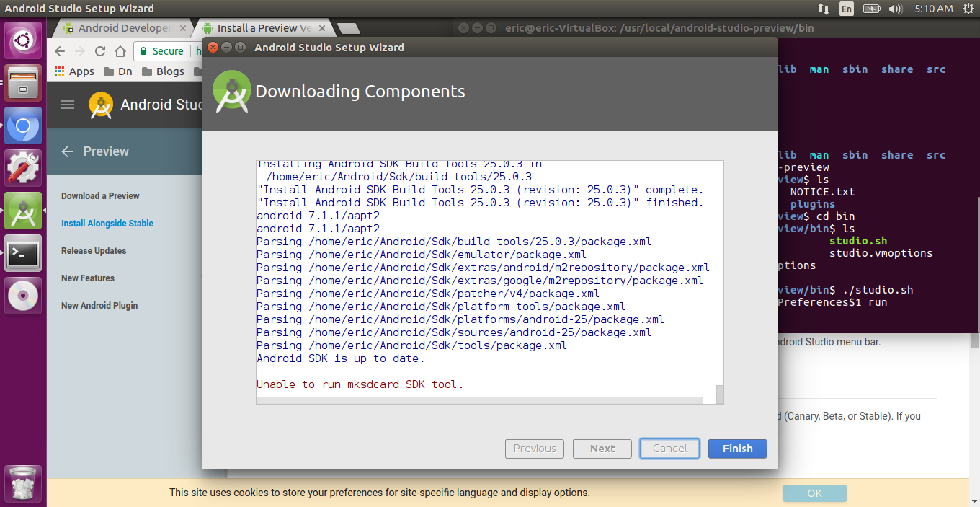The width and height of the screenshot is (980, 507).
Task: Click the Android logo in wizard header
Action: coord(232,92)
